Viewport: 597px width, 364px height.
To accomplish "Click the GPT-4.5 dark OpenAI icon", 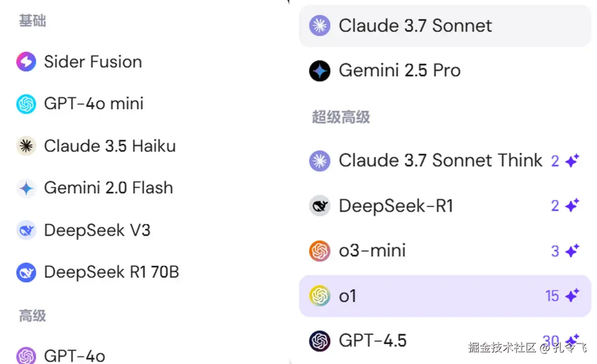I will pos(319,341).
